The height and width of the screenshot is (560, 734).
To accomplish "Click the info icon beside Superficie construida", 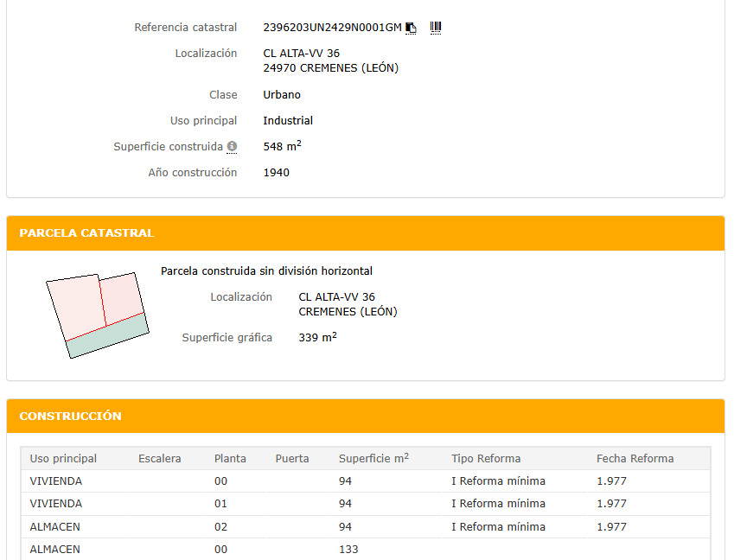I will click(232, 147).
